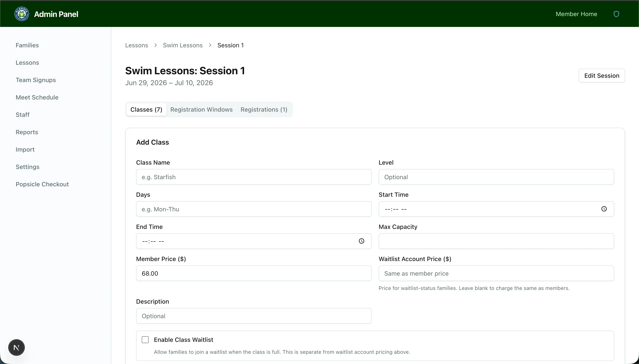Click the Edit Session button
639x364 pixels.
point(601,76)
